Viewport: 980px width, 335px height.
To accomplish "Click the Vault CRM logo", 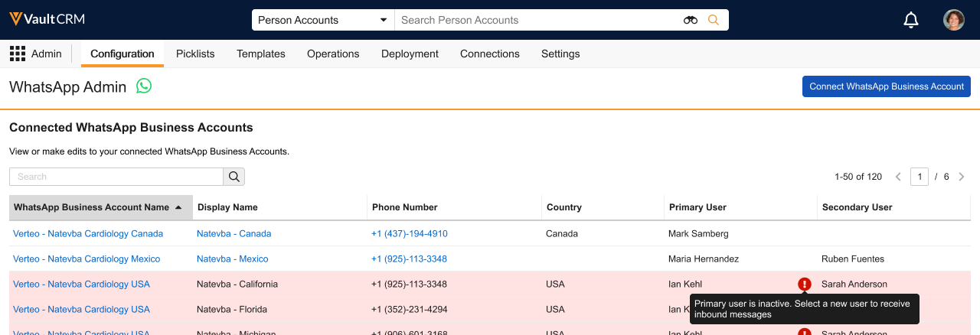I will click(47, 19).
